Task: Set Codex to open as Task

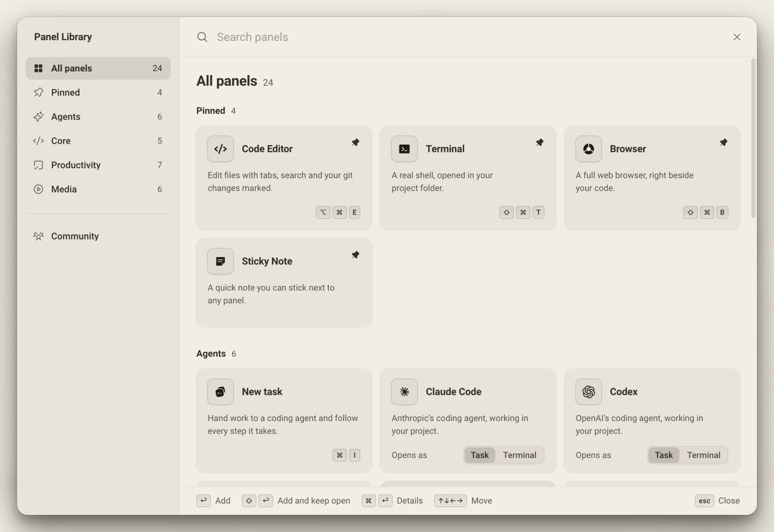Action: point(663,455)
